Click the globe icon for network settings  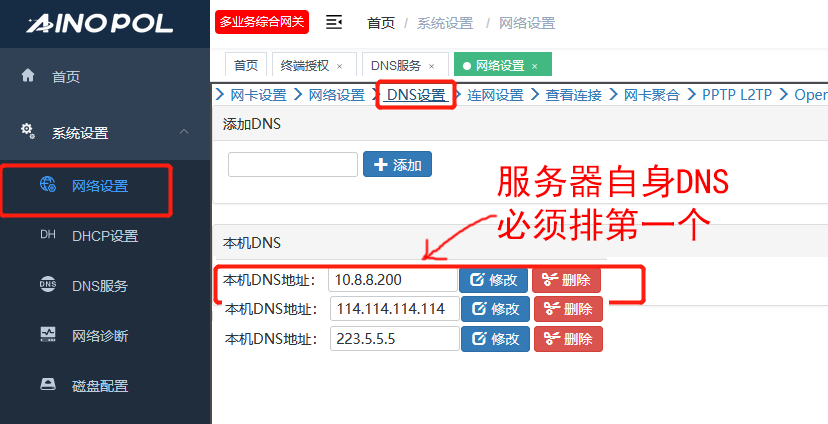(47, 185)
